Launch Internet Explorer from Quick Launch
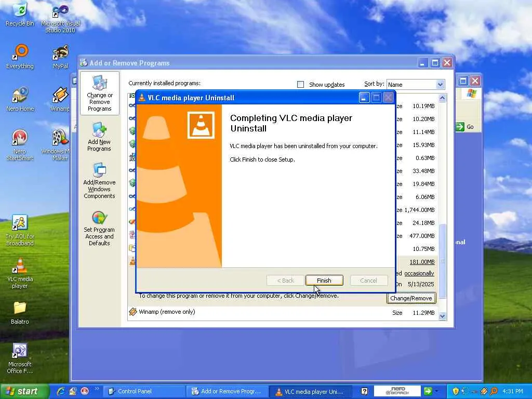Image resolution: width=532 pixels, height=399 pixels. (x=61, y=391)
